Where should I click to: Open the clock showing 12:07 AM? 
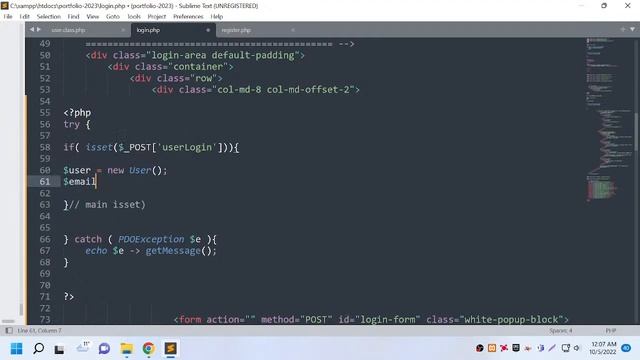coord(603,348)
